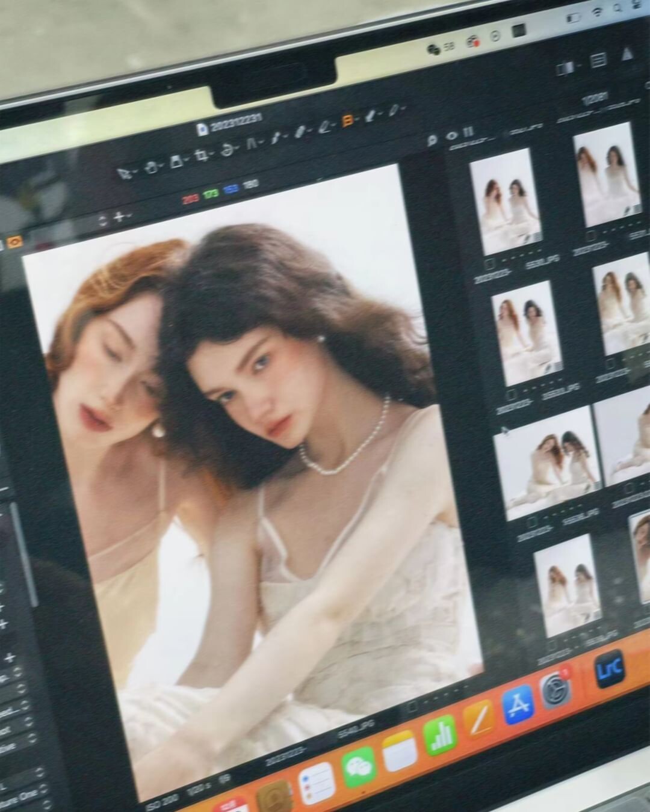The height and width of the screenshot is (812, 650).
Task: Select the copy adjustments arrow tool
Action: click(x=371, y=115)
